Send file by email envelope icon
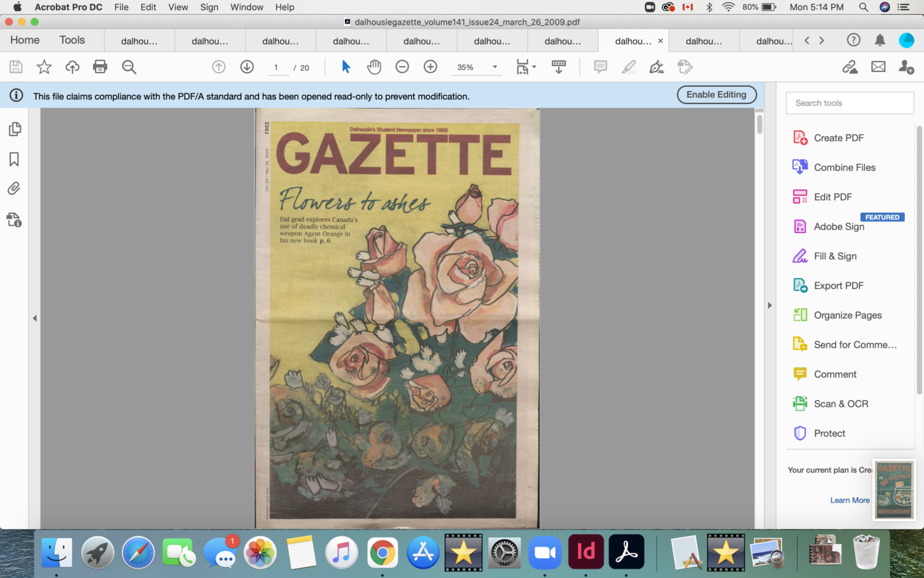924x578 pixels. [878, 67]
